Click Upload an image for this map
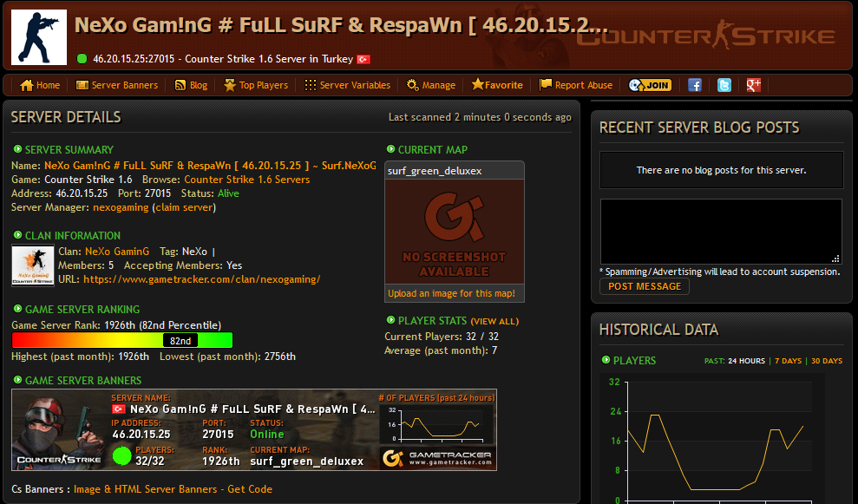The width and height of the screenshot is (858, 504). click(x=451, y=293)
